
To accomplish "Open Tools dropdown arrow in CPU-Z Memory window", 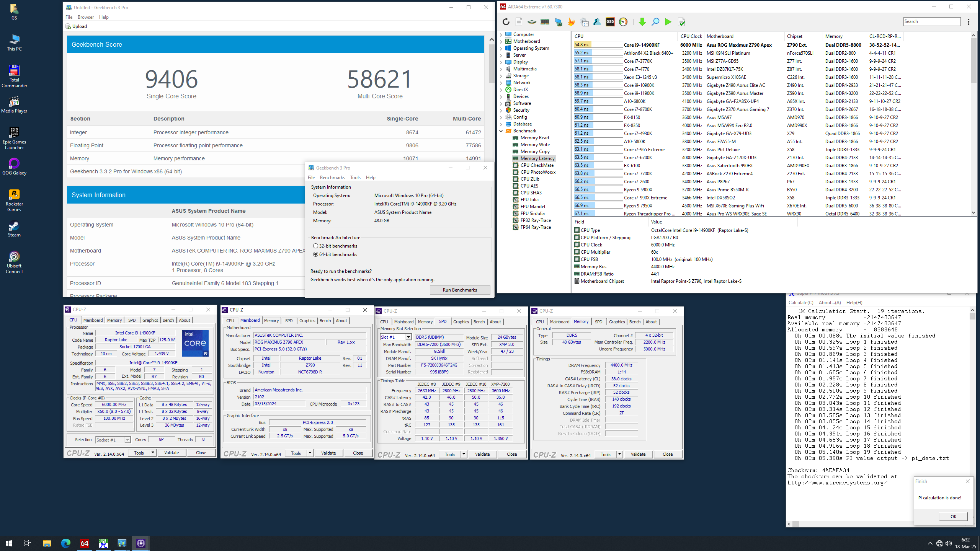I will 619,454.
